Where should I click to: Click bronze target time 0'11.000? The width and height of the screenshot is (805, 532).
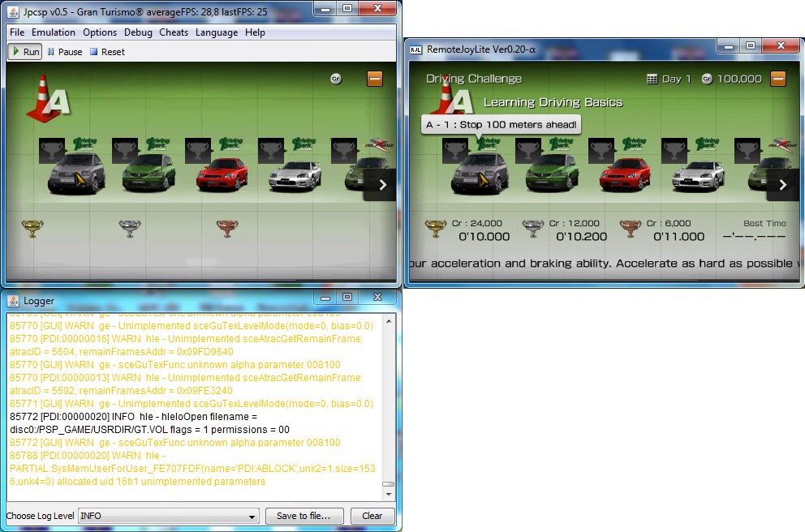(x=678, y=237)
